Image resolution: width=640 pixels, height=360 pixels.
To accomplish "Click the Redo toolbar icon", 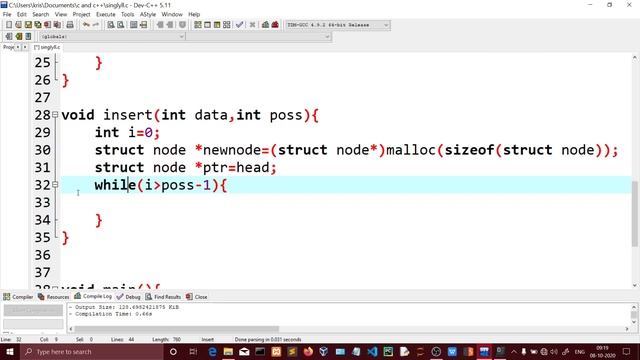I will coord(96,25).
